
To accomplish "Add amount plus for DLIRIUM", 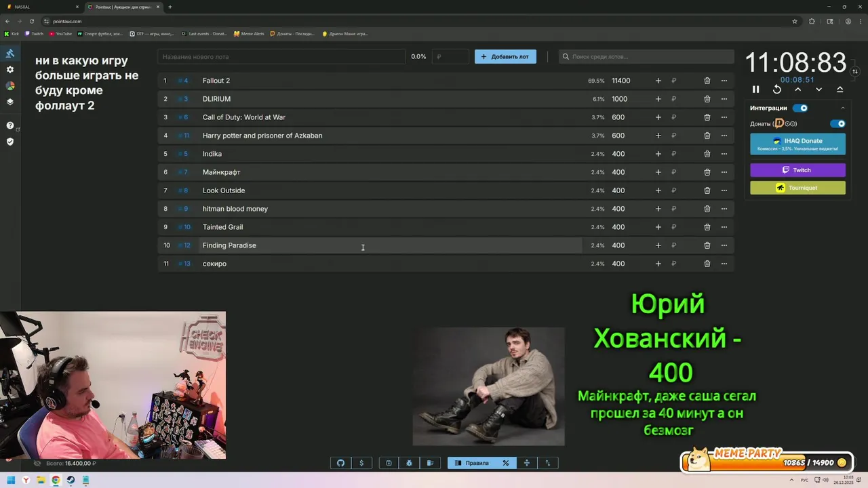I will click(x=658, y=99).
